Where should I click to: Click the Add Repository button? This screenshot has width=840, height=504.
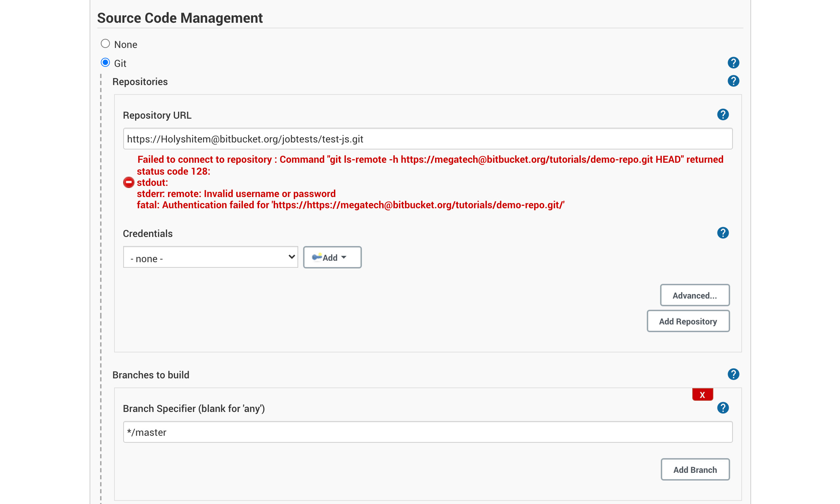[x=688, y=321]
